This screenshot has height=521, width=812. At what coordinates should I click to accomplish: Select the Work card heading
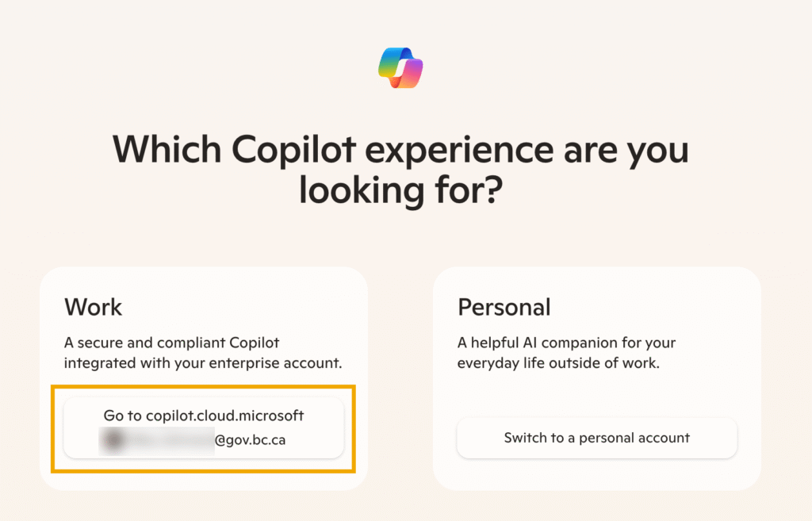[x=94, y=307]
